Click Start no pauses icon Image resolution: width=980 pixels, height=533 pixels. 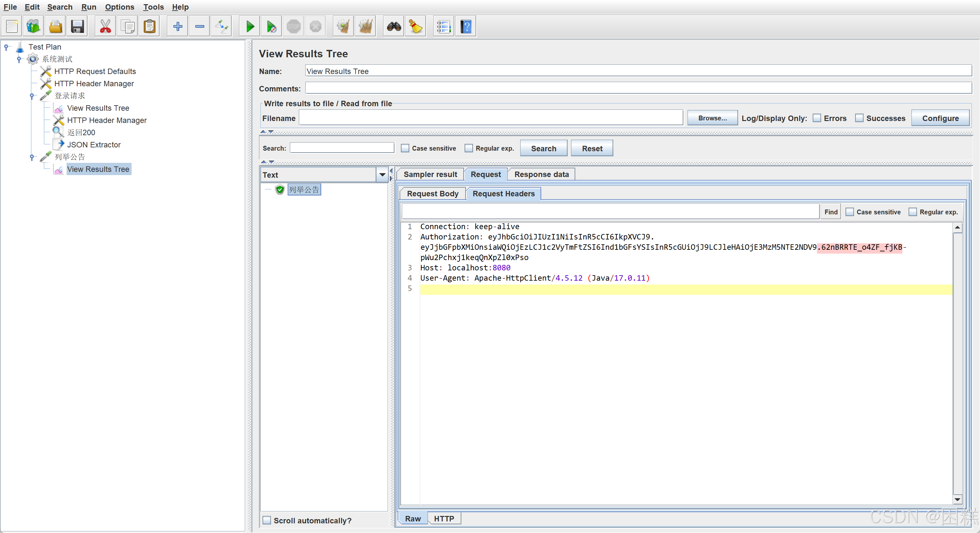coord(271,27)
